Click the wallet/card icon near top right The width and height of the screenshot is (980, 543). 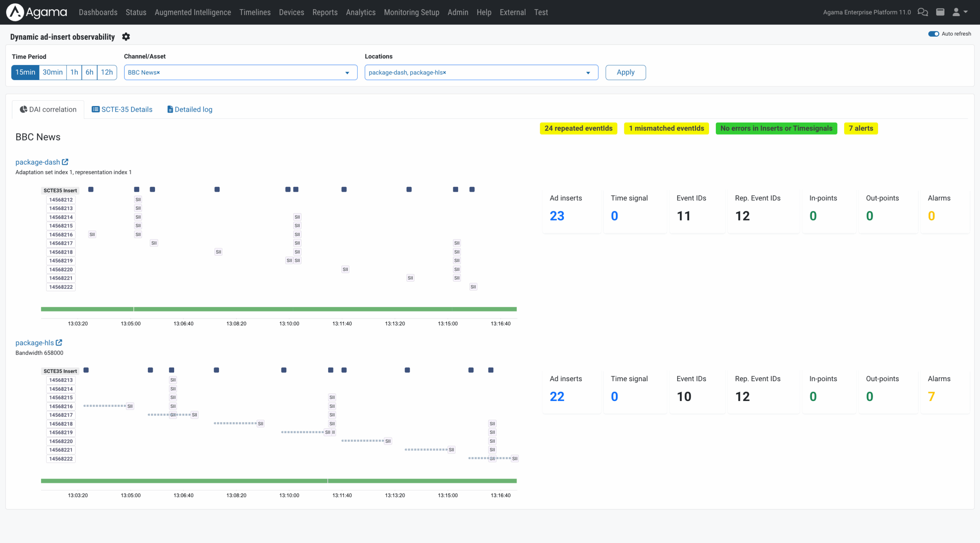pos(941,12)
